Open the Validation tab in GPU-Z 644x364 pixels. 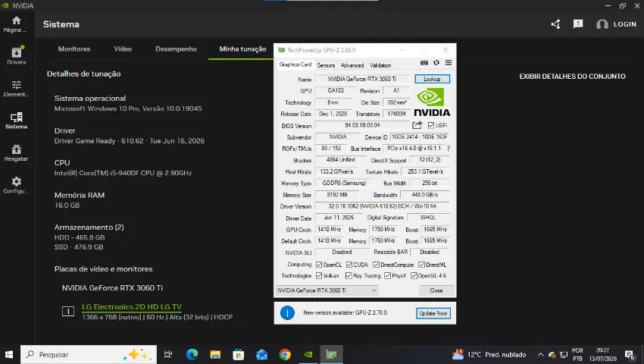click(380, 65)
